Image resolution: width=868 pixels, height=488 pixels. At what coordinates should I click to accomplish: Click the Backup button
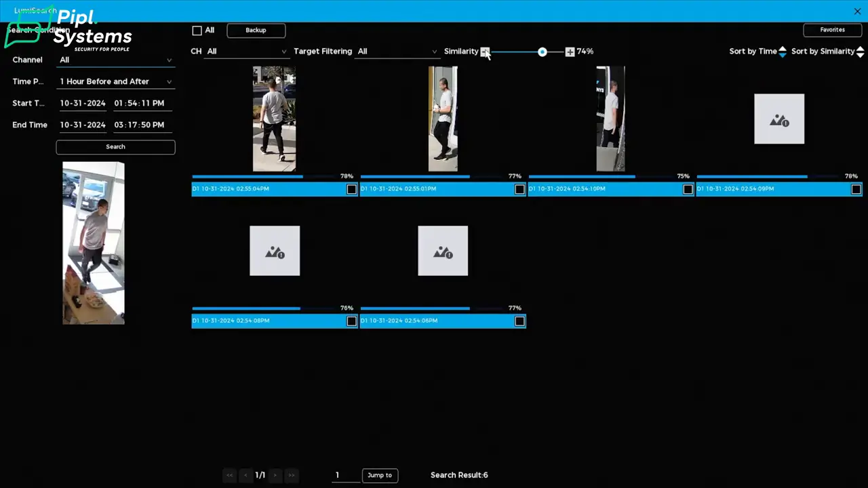tap(256, 30)
